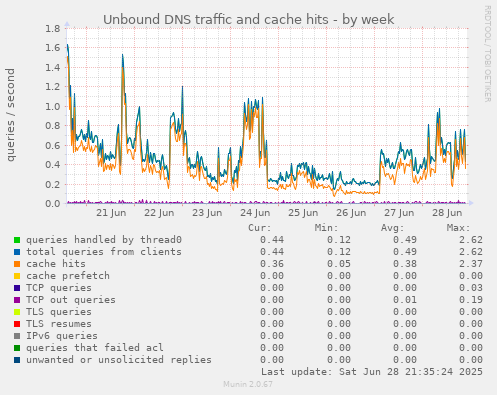Click the dark blue swatch beside TCP queries

17,288
